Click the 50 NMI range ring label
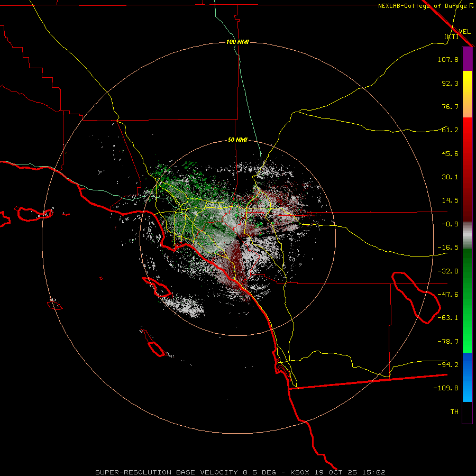The height and width of the screenshot is (476, 476). 237,140
